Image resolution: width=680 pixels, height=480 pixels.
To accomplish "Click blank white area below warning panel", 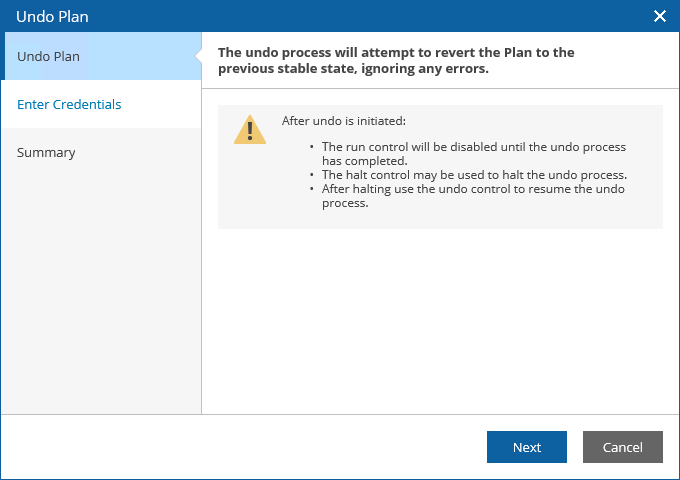I will click(440, 320).
